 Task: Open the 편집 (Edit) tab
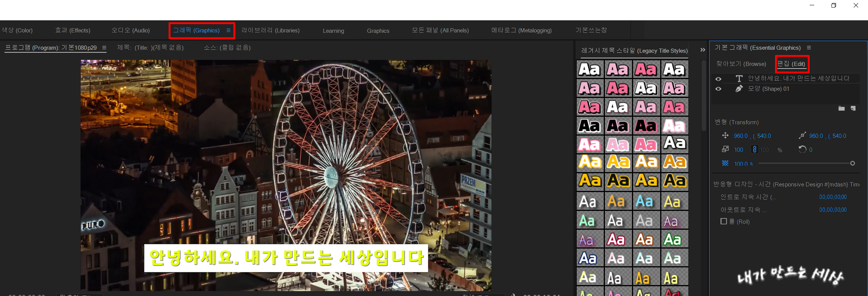tap(792, 64)
